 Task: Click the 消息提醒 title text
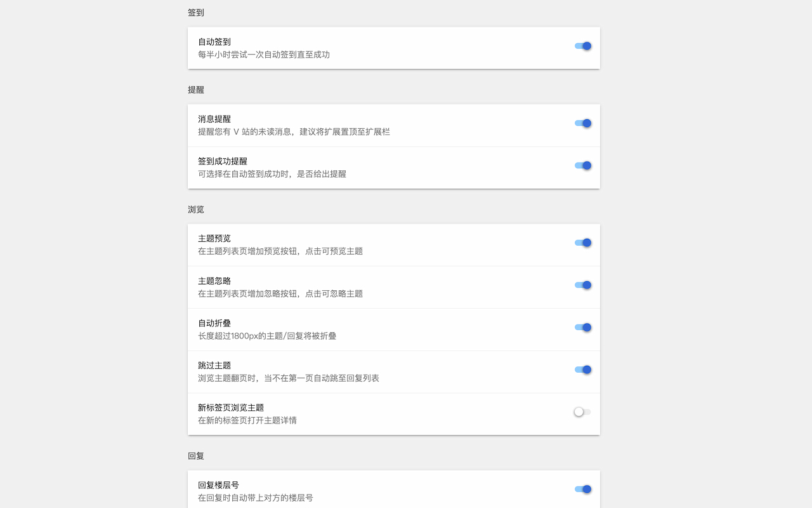point(214,119)
